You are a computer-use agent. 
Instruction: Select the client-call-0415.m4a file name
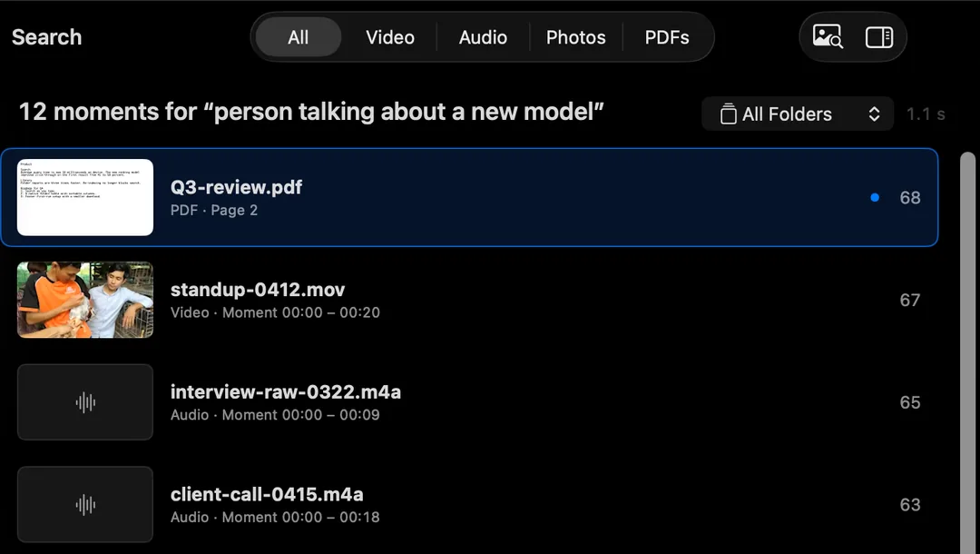pyautogui.click(x=267, y=495)
